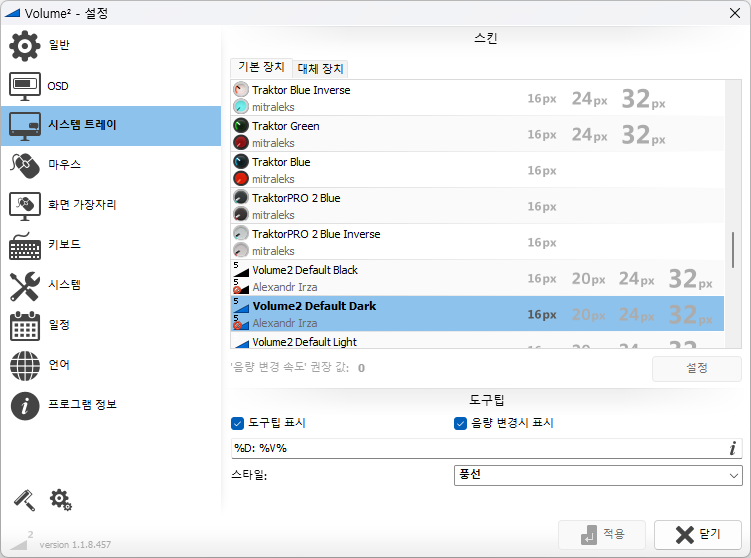
Task: Toggle the 도구팁 표시 checkbox
Action: pyautogui.click(x=237, y=423)
